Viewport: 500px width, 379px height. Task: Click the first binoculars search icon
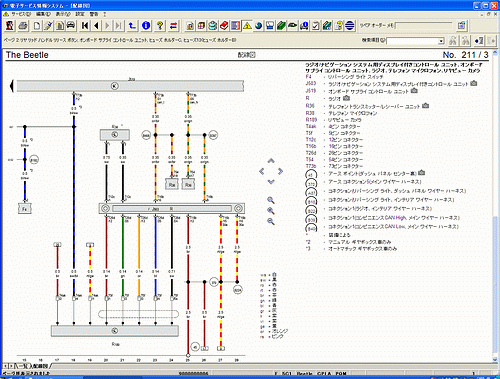click(452, 41)
